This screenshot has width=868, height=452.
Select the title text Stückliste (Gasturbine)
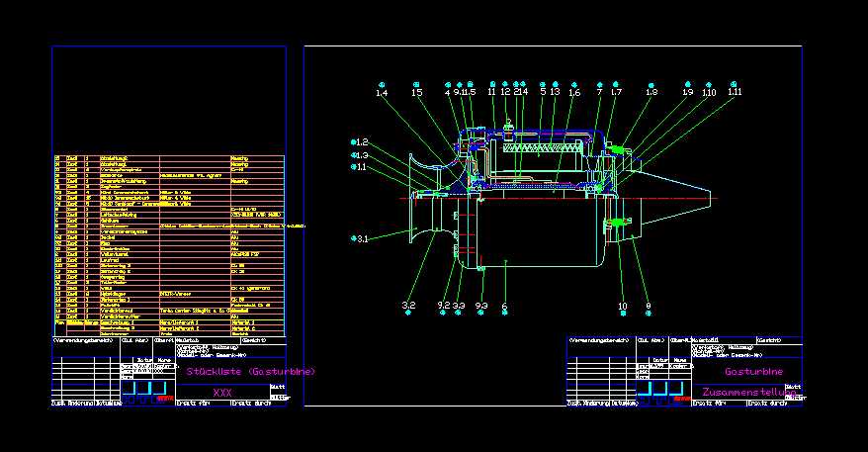pyautogui.click(x=250, y=372)
